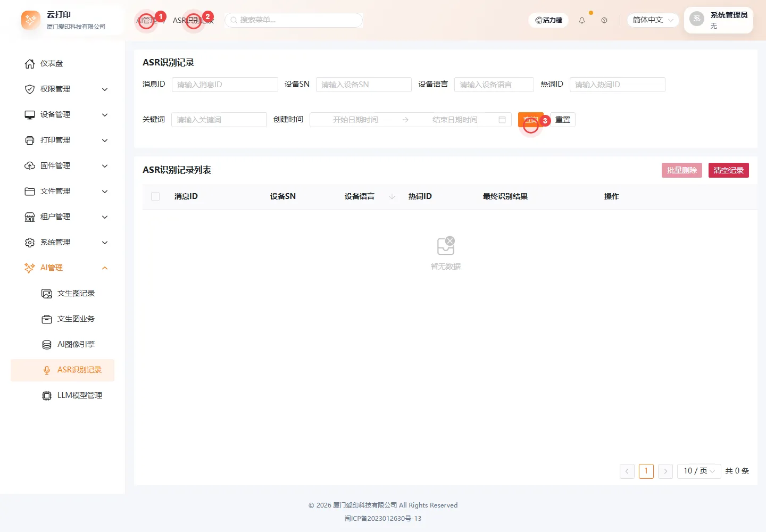
Task: Open the 仪表盘 dashboard home icon
Action: click(x=30, y=64)
